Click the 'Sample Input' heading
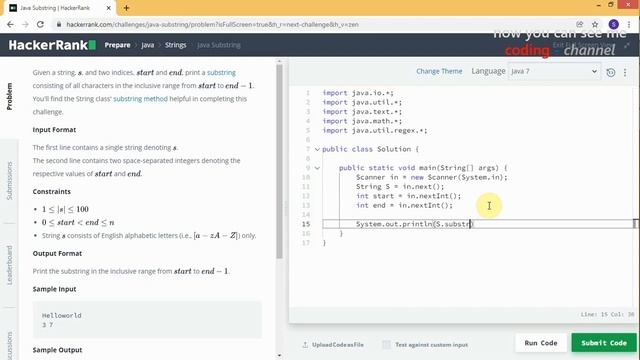640x360 pixels. coord(54,289)
